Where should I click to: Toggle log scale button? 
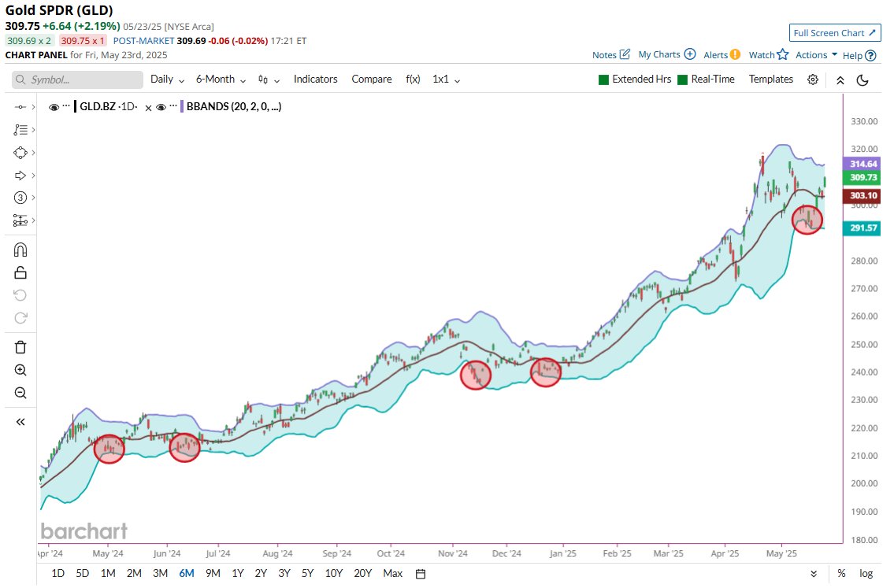click(866, 574)
